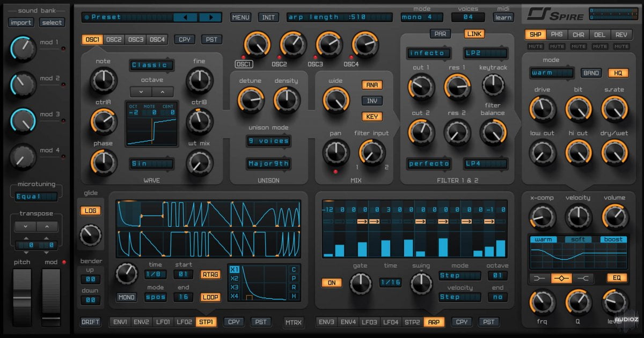Open the infecto filter type dropdown
Image resolution: width=644 pixels, height=338 pixels.
[x=429, y=53]
